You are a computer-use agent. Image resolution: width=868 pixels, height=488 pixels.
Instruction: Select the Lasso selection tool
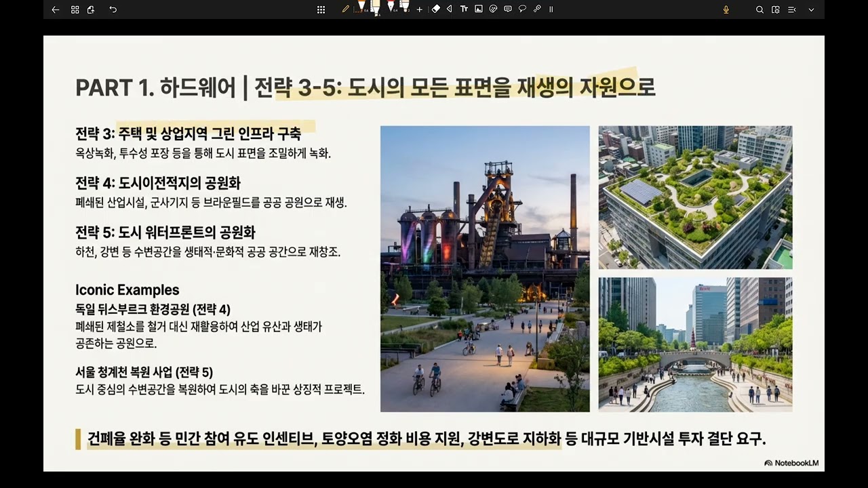click(x=522, y=9)
